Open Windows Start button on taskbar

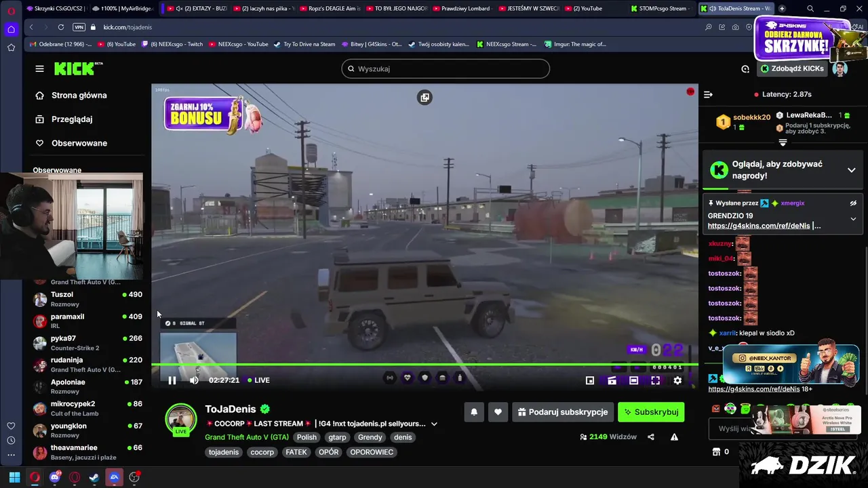pos(14,477)
